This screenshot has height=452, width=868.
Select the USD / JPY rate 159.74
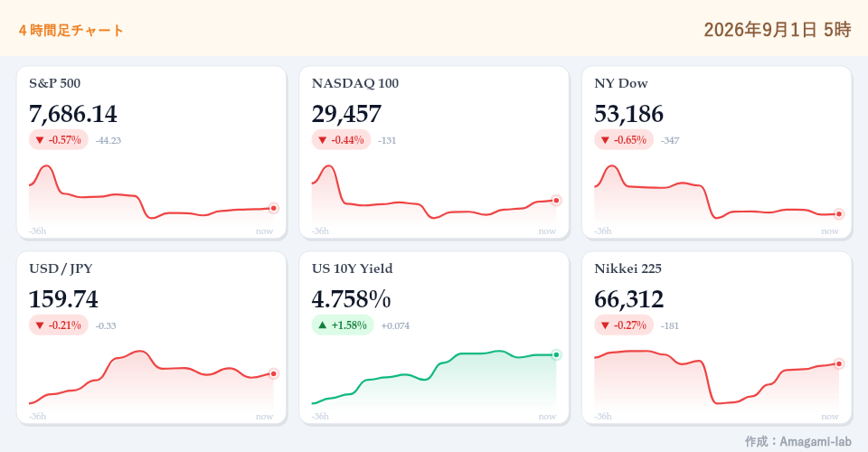click(63, 299)
